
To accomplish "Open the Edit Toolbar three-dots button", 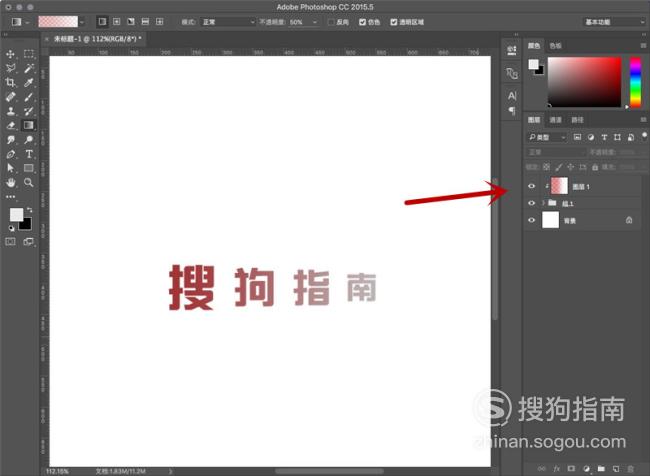I will coord(10,197).
